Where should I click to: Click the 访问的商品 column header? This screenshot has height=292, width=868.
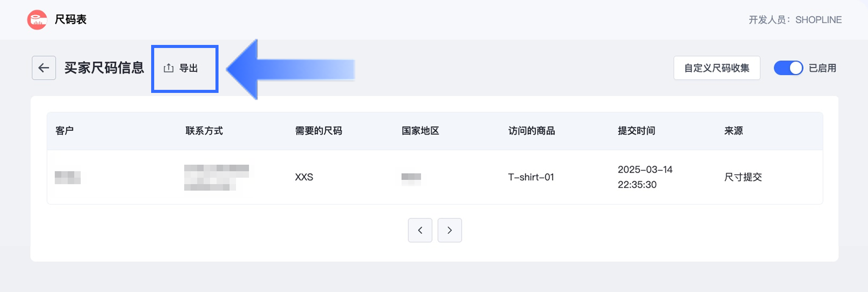click(x=532, y=131)
